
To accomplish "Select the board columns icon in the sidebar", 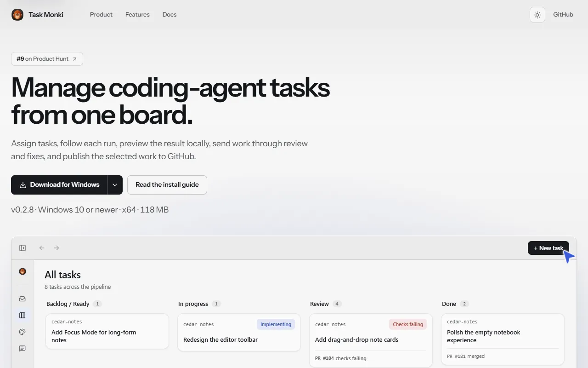I will click(23, 315).
